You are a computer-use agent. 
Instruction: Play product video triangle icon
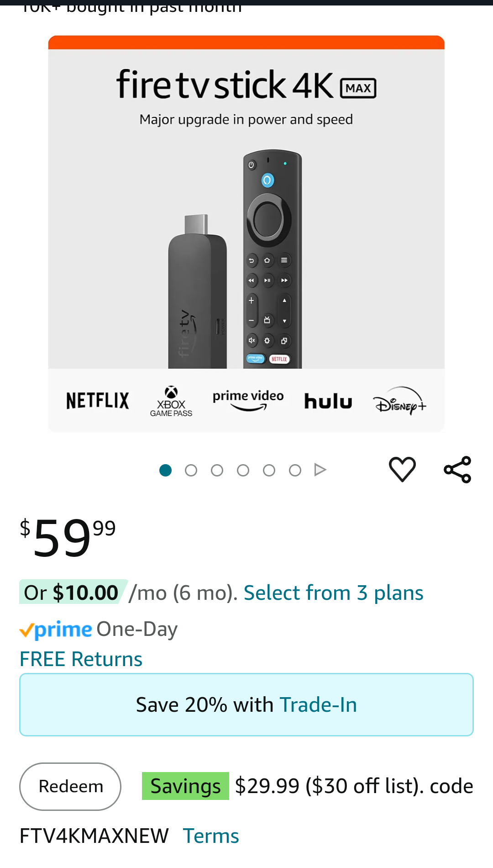pyautogui.click(x=320, y=470)
